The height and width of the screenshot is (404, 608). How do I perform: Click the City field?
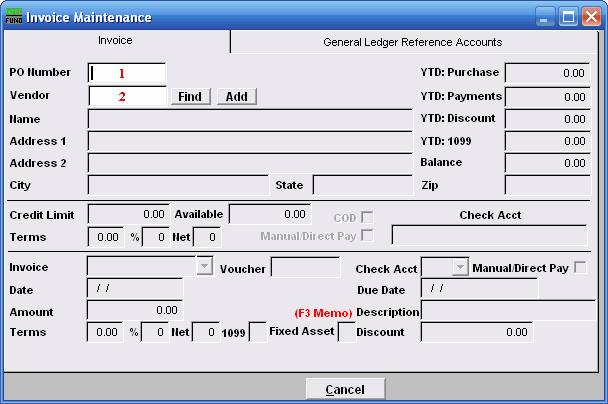[x=178, y=185]
